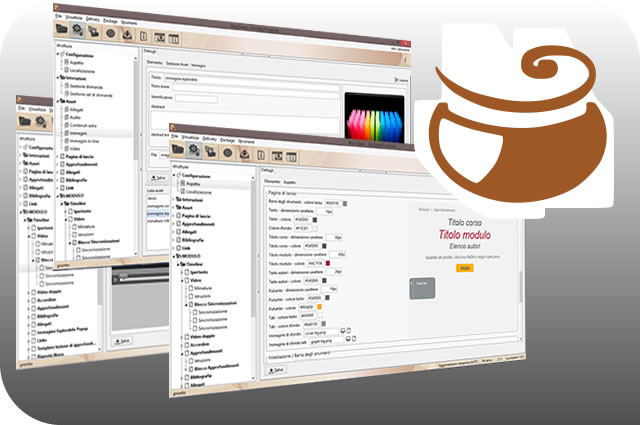The width and height of the screenshot is (640, 425).
Task: Switch to Aspetto tab in the front window
Action: (289, 182)
